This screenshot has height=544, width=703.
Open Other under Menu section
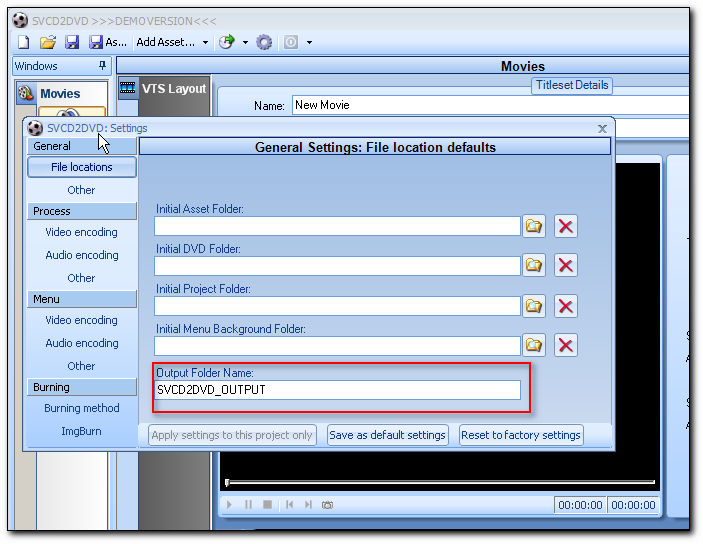point(81,366)
